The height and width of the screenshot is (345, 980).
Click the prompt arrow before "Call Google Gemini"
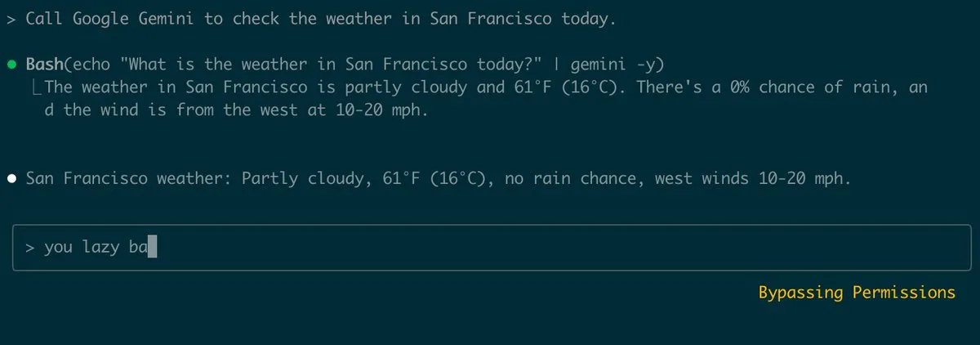[x=11, y=20]
